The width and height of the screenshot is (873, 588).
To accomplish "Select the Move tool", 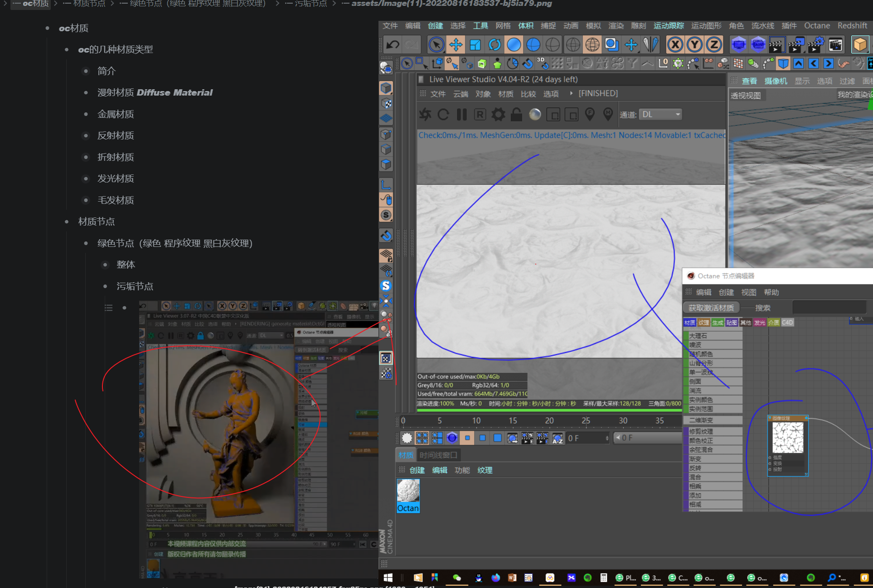I will [x=456, y=44].
